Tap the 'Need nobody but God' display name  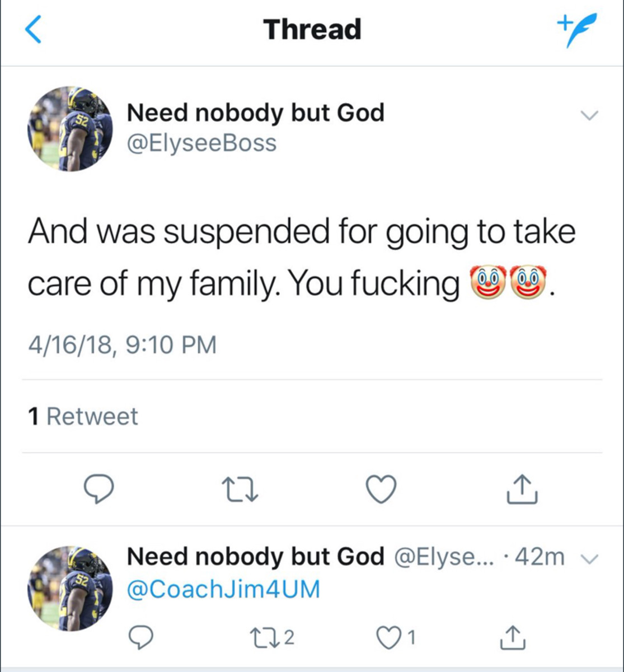[x=255, y=113]
